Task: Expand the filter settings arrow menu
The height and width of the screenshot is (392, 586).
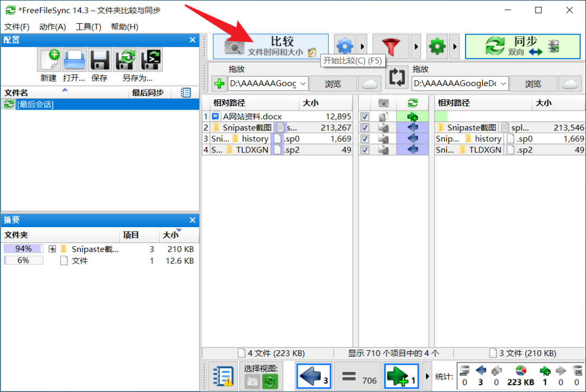Action: coord(416,47)
